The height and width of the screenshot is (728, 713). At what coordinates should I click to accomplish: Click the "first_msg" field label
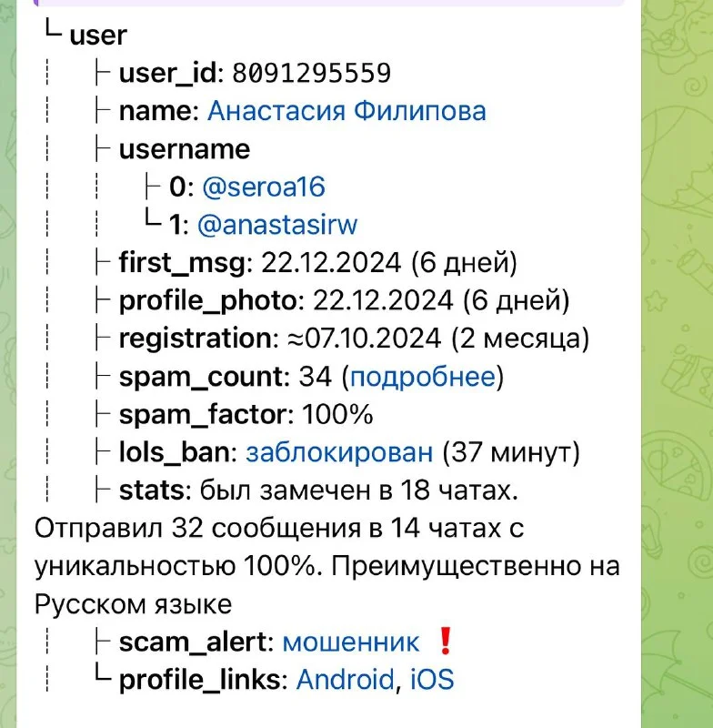tap(182, 263)
